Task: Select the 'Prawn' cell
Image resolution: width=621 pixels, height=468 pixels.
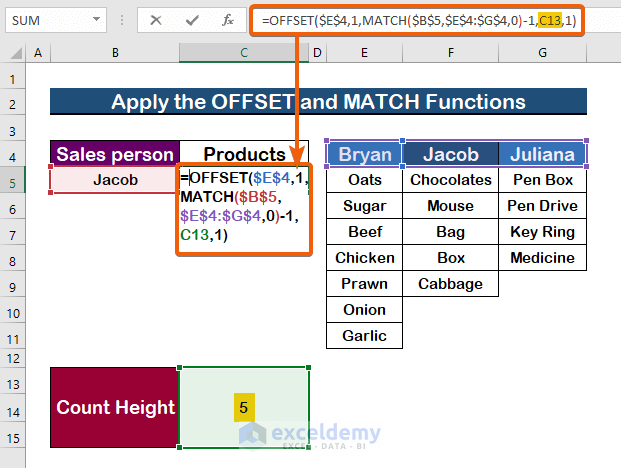Action: [x=364, y=283]
